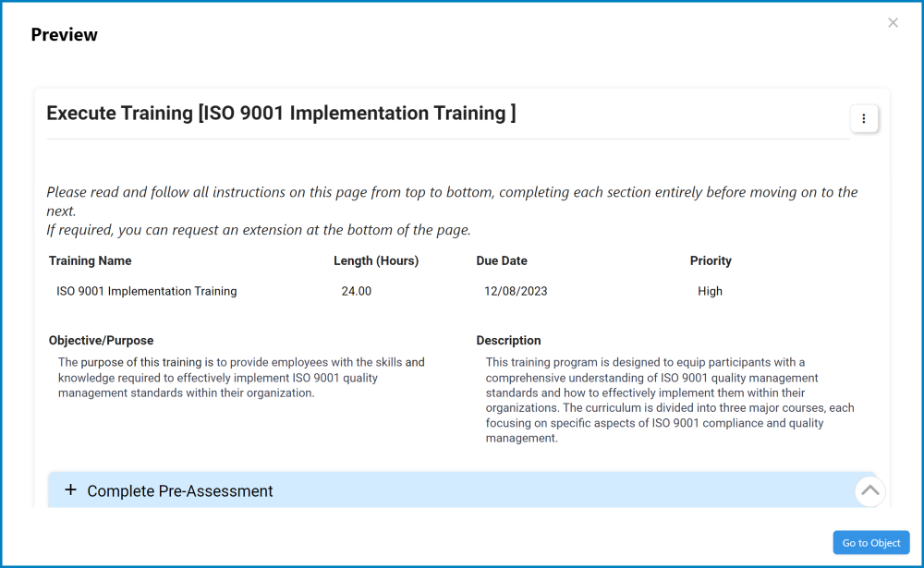Collapse the section using the circular up-chevron

pos(869,491)
